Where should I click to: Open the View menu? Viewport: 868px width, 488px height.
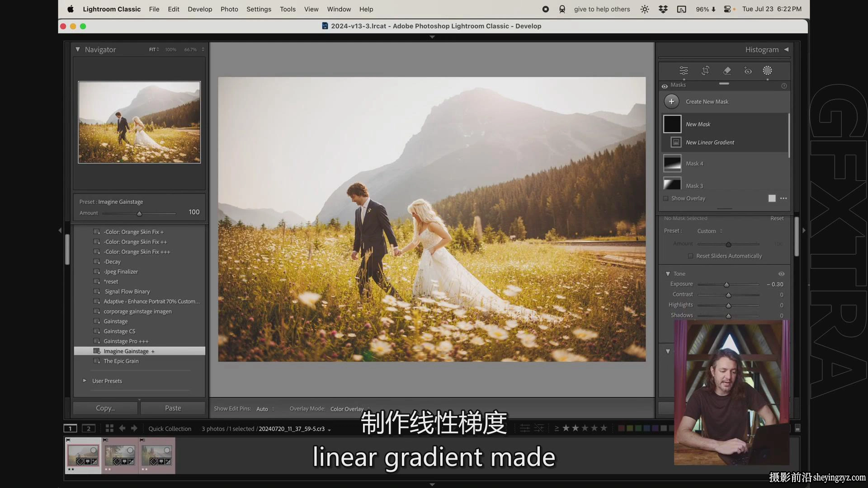click(311, 9)
